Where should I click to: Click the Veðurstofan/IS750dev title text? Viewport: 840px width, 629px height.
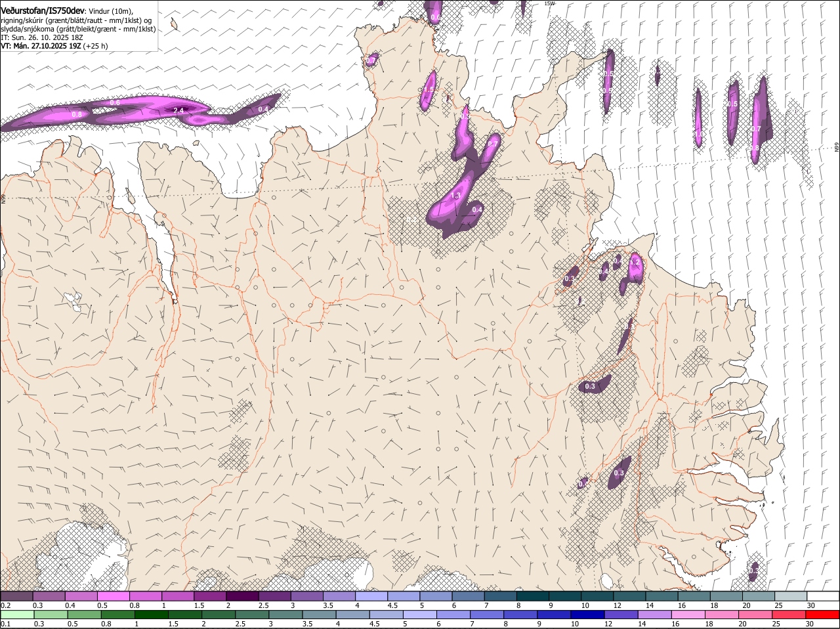[43, 10]
